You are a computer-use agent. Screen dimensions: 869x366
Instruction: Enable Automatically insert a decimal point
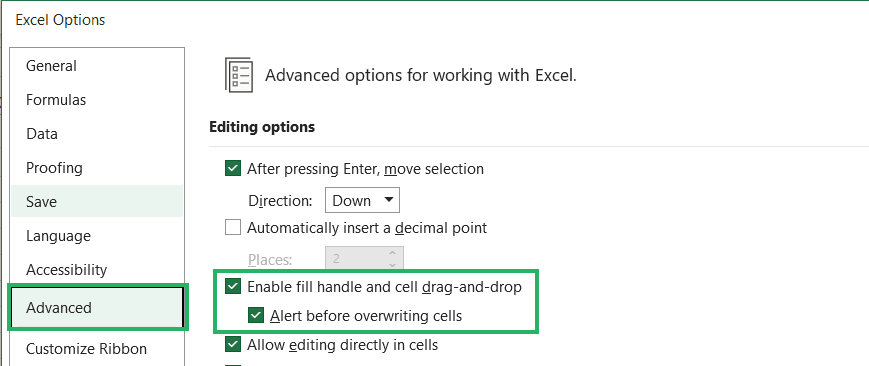[x=233, y=227]
